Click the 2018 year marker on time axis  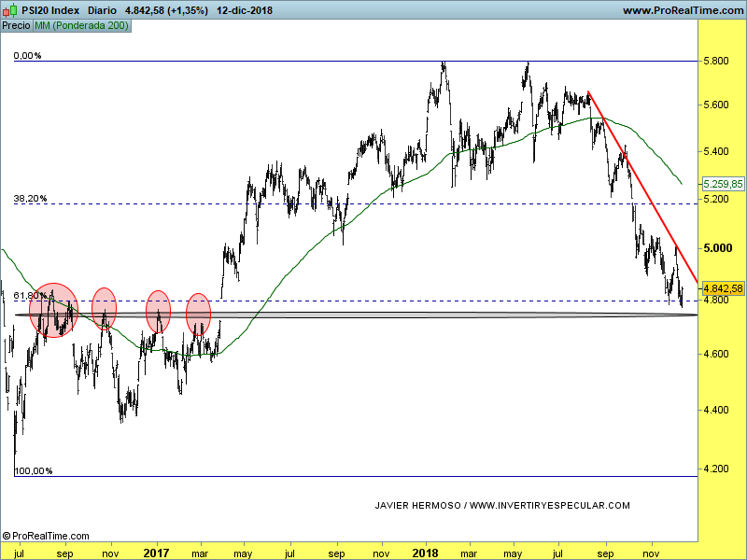click(x=425, y=553)
